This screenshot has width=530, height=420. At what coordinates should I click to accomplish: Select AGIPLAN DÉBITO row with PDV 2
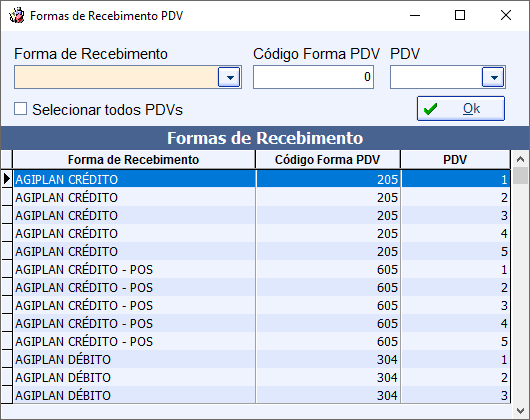click(x=262, y=377)
